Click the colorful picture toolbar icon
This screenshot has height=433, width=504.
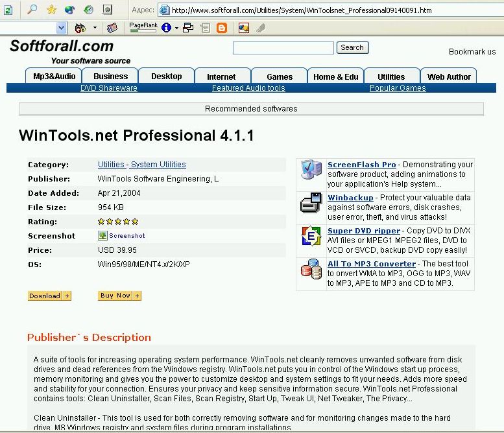tap(244, 28)
